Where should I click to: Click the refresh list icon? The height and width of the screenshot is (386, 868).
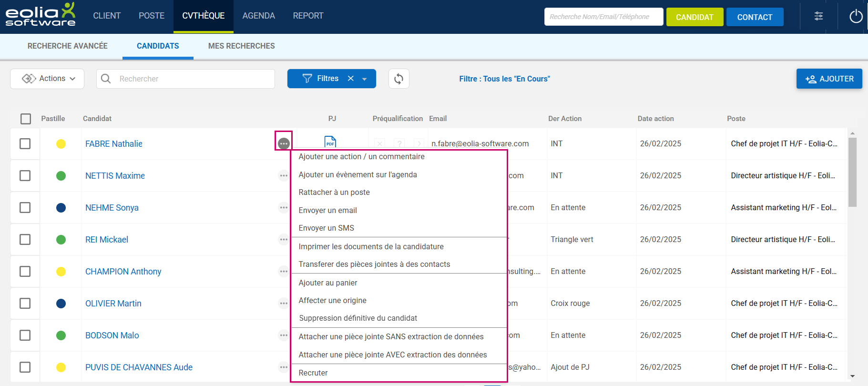[x=398, y=79]
